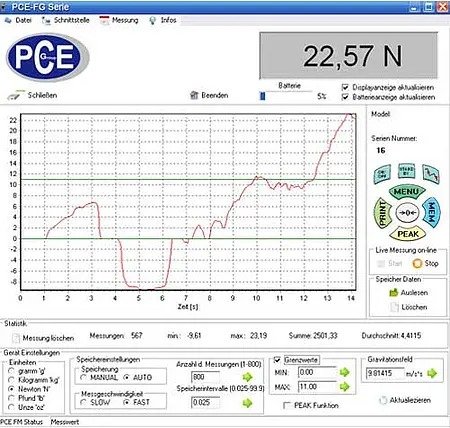
Task: Click the Beenden button
Action: click(x=209, y=95)
